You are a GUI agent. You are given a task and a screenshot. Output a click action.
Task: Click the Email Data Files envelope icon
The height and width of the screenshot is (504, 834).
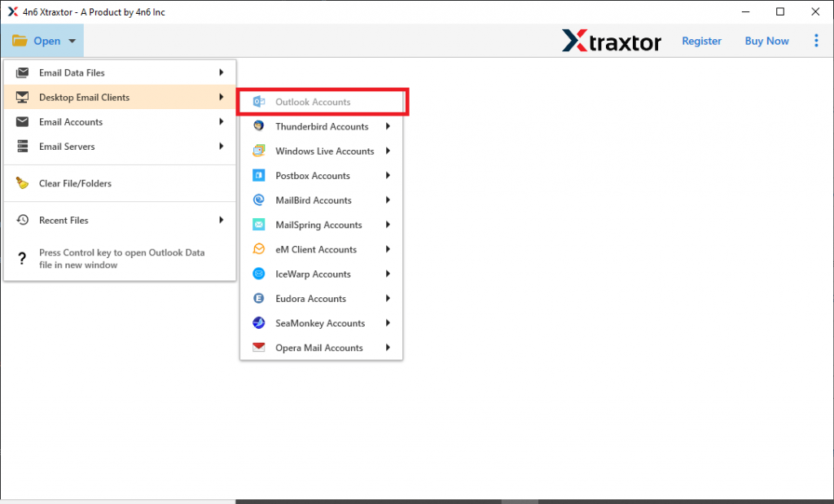coord(22,72)
